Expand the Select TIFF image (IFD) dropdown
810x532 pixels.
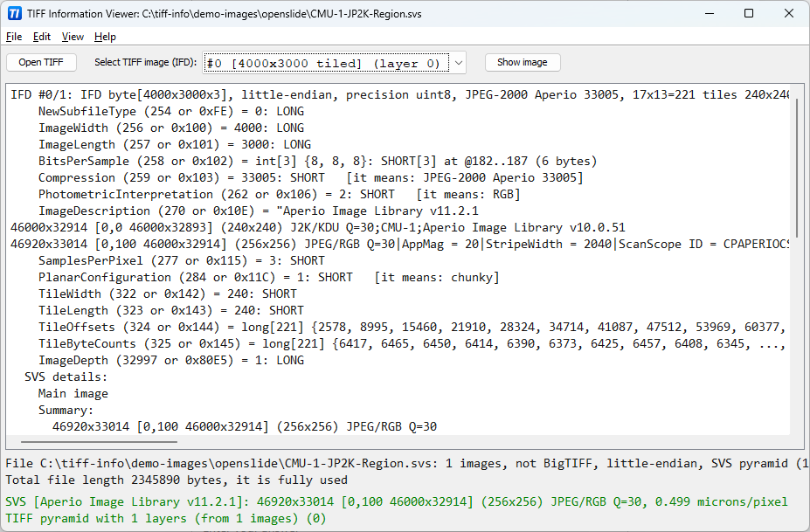coord(456,62)
